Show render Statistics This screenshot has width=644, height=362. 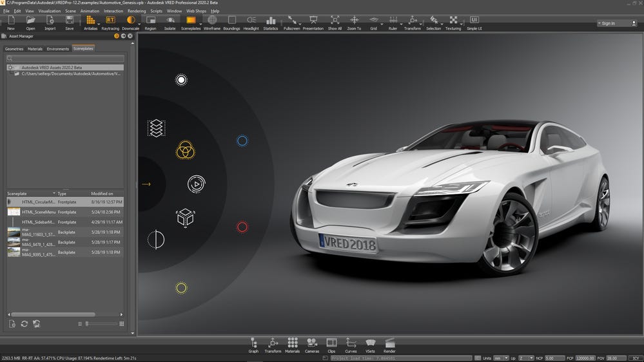pyautogui.click(x=270, y=23)
